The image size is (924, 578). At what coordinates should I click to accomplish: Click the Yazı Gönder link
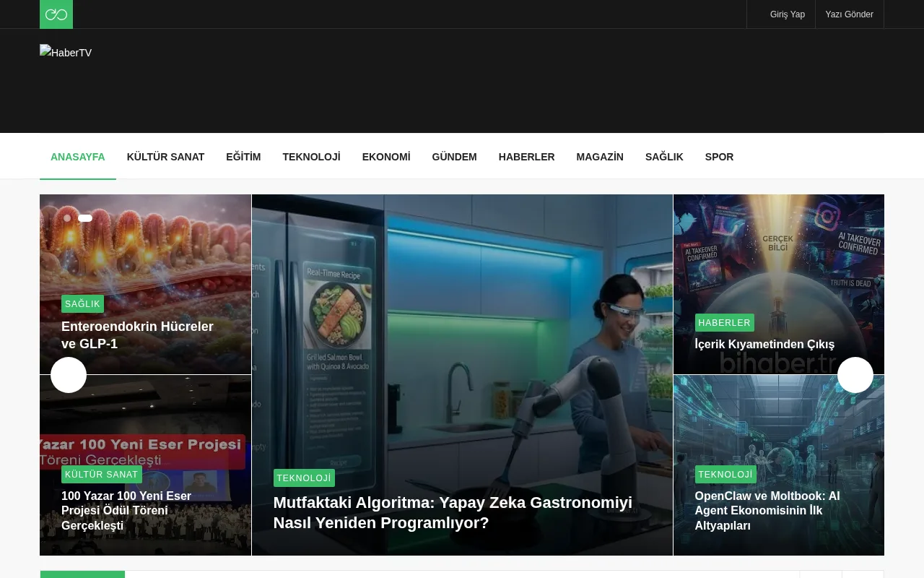point(849,14)
